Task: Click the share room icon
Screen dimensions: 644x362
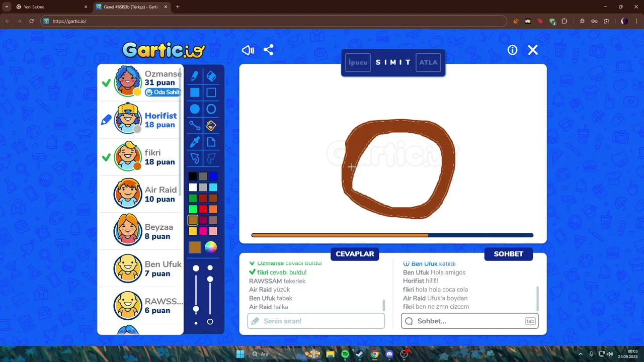Action: [269, 50]
